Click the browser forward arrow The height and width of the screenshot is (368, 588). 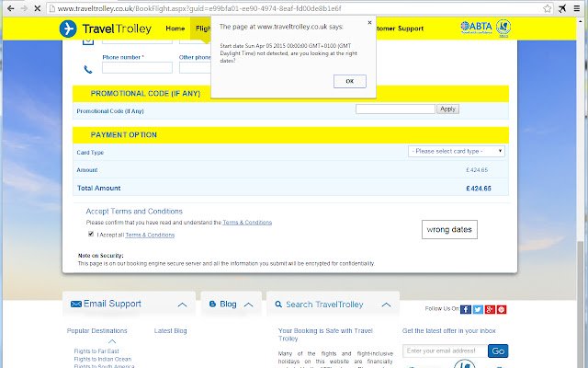pyautogui.click(x=24, y=8)
